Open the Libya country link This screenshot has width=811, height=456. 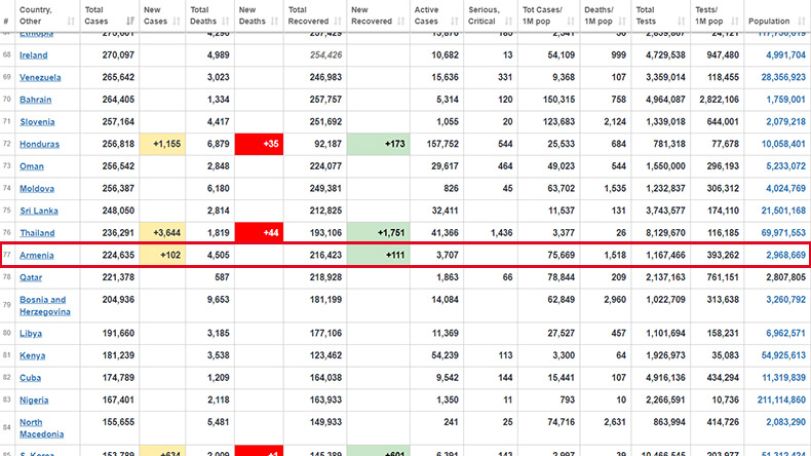(31, 333)
